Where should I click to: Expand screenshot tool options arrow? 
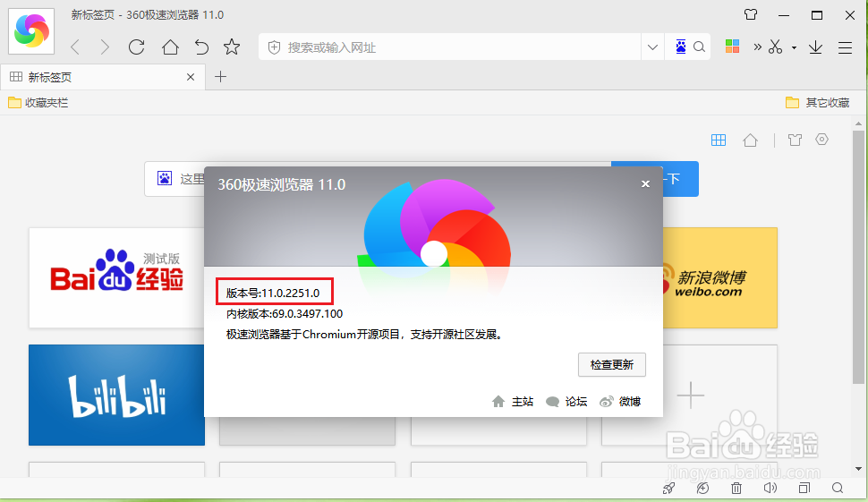[x=794, y=47]
